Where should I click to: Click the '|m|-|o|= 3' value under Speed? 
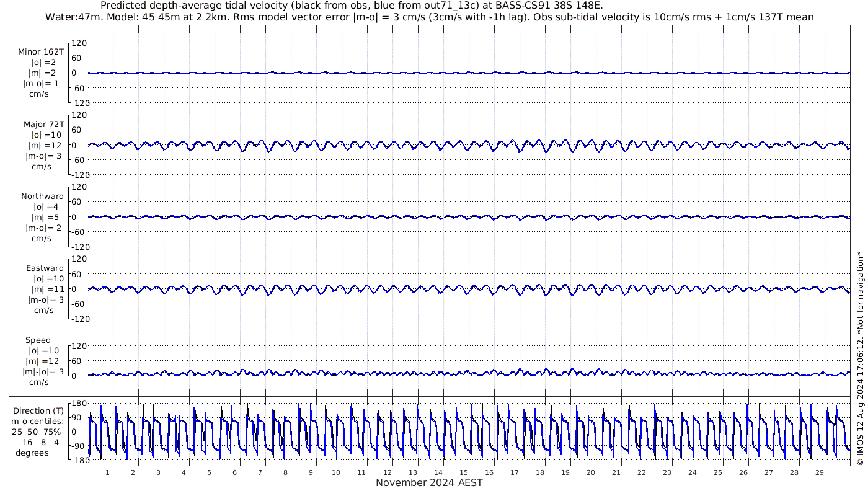(43, 371)
